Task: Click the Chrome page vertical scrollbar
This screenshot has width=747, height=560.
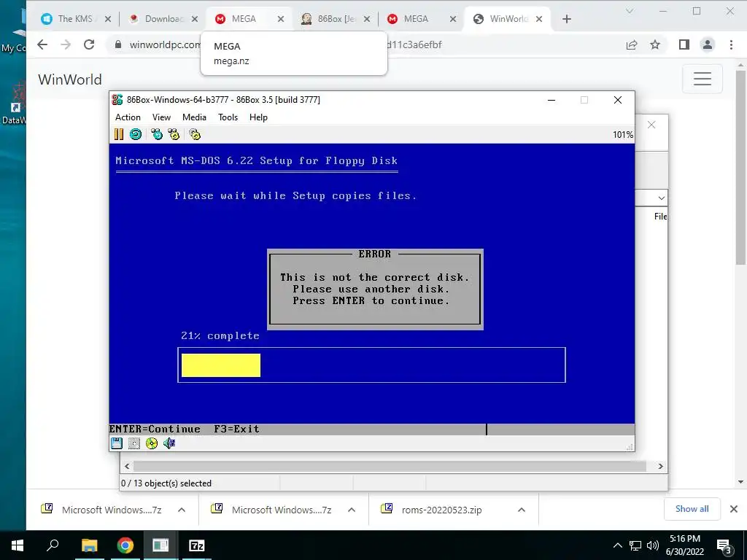Action: pyautogui.click(x=740, y=167)
